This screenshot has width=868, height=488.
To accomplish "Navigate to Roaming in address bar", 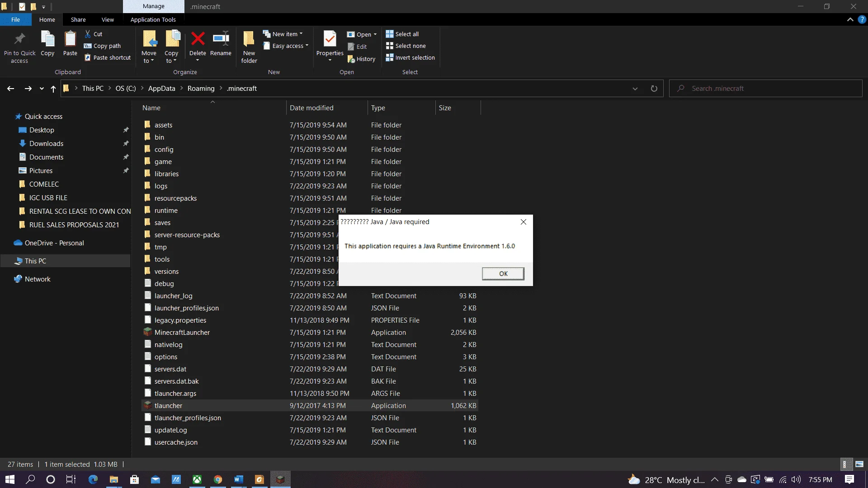I will 201,89.
